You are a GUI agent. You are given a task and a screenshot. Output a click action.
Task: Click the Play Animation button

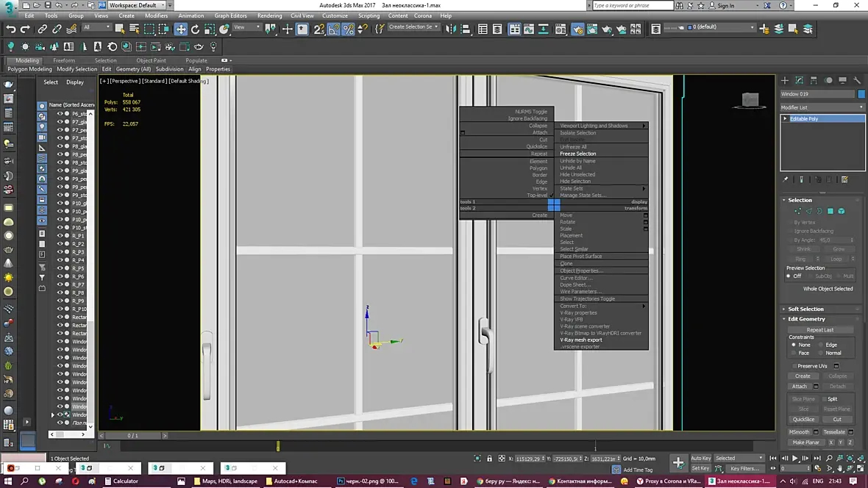click(x=794, y=459)
